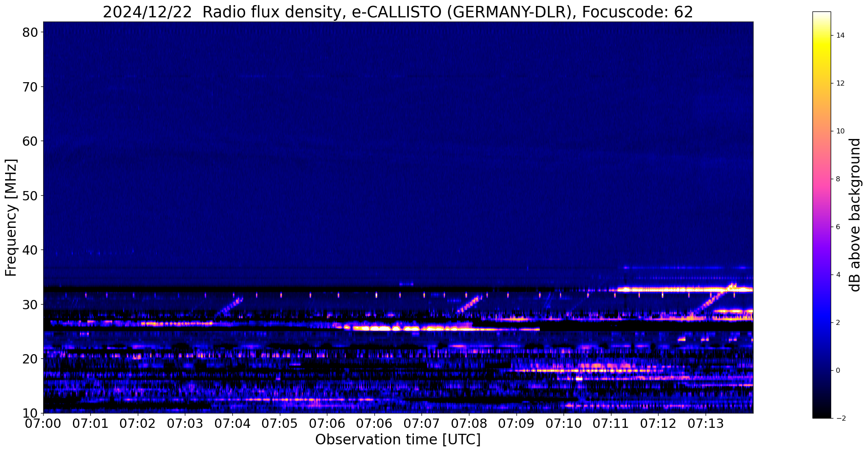Image resolution: width=868 pixels, height=452 pixels.
Task: Click the 'Frequency [MHz]' y-axis label
Action: point(11,218)
